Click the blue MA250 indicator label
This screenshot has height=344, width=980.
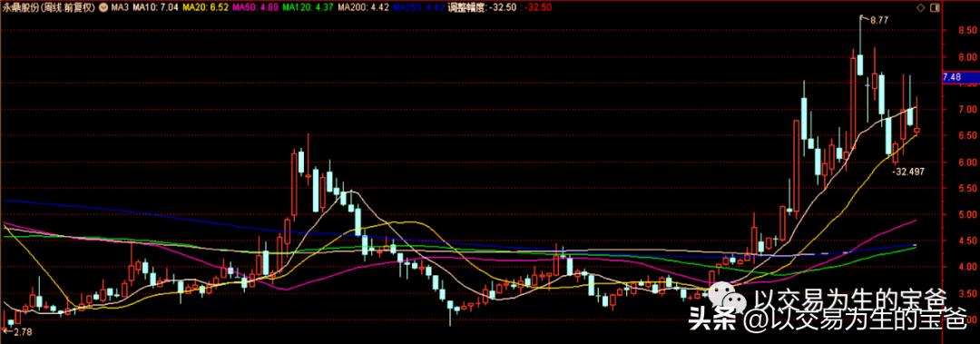tap(417, 8)
